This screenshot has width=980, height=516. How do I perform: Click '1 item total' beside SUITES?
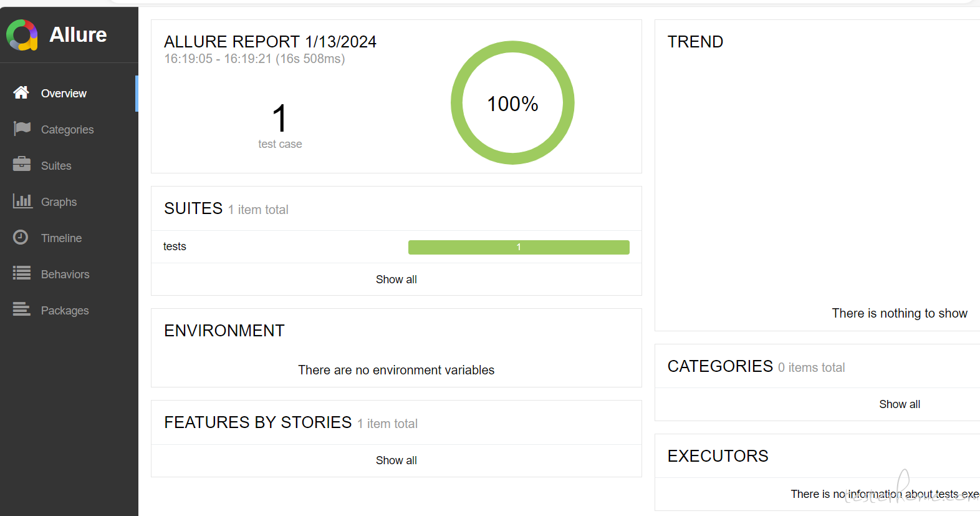258,210
